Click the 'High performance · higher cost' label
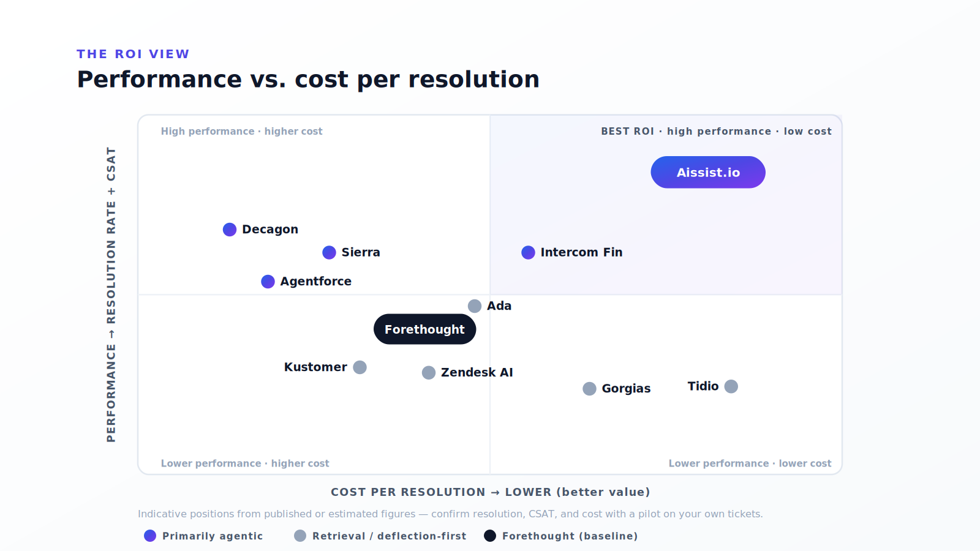The image size is (980, 551). click(x=241, y=131)
